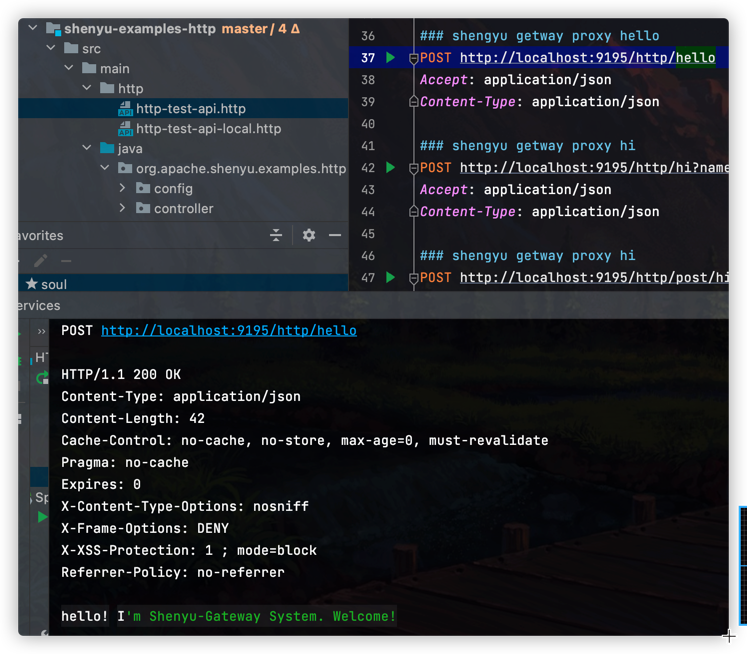
Task: Toggle the code fold marker on line 37
Action: click(x=413, y=59)
